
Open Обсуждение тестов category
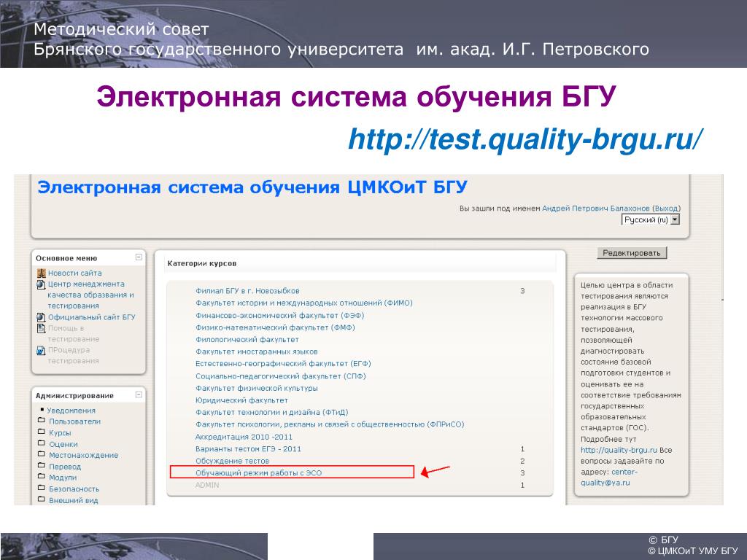pos(232,461)
